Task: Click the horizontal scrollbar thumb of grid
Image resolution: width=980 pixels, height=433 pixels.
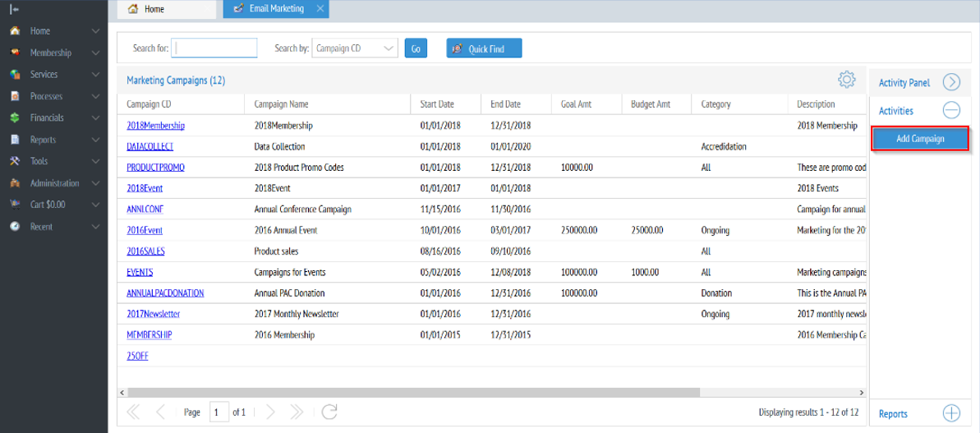Action: [413, 393]
